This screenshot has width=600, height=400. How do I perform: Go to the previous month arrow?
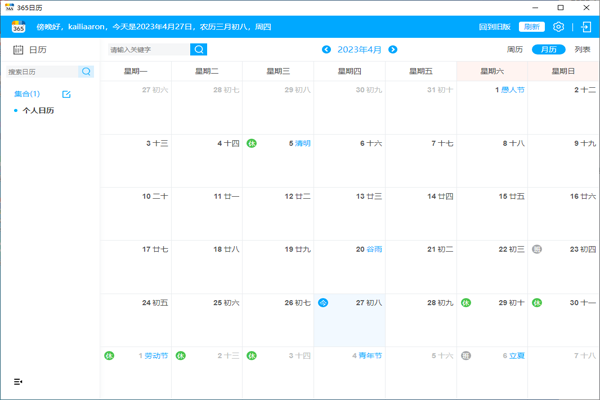327,49
